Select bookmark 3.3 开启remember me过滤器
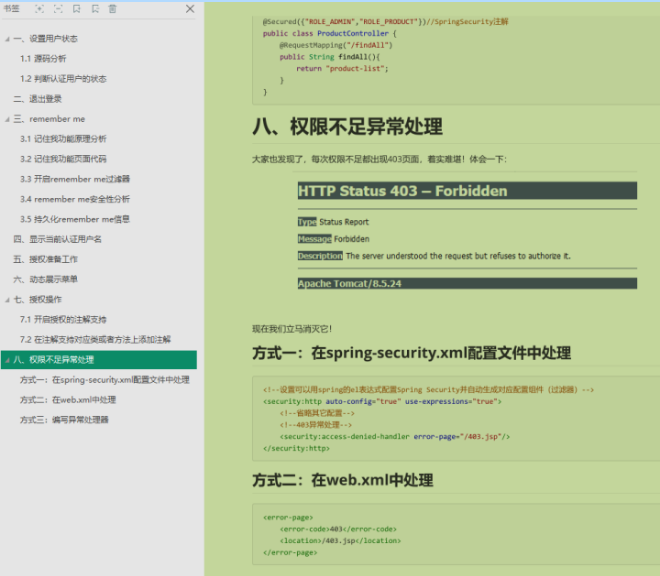Screen dimensions: 660x576 75,179
